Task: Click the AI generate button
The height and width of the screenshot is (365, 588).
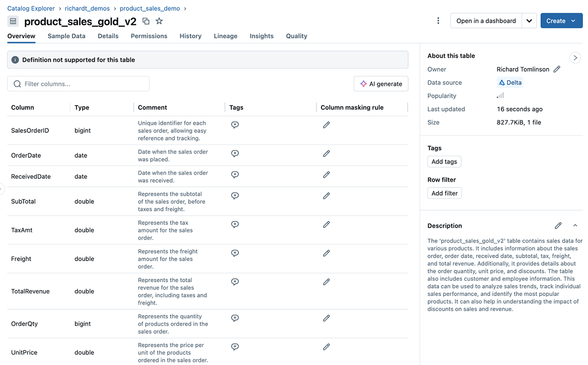Action: (381, 84)
